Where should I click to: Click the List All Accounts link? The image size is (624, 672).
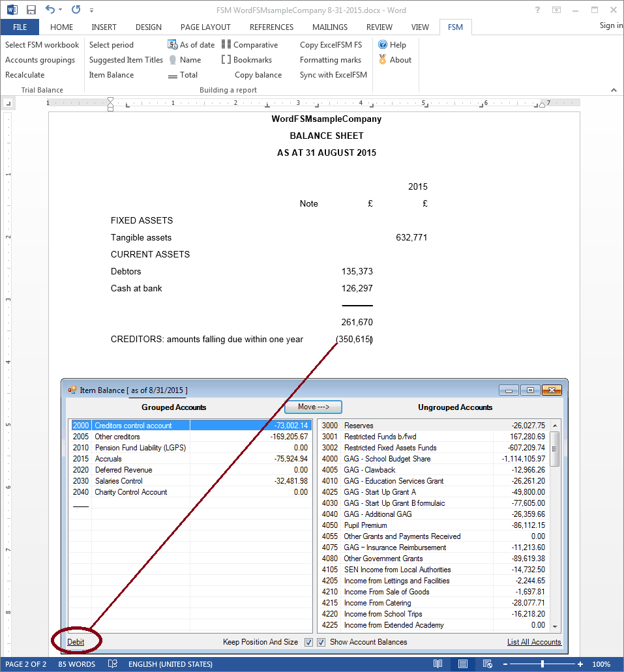point(534,642)
